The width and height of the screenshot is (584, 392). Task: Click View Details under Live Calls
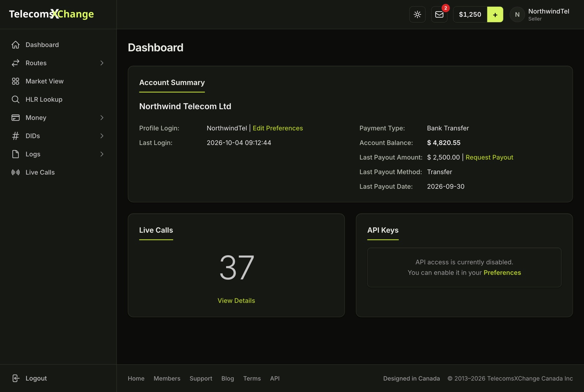pos(236,301)
